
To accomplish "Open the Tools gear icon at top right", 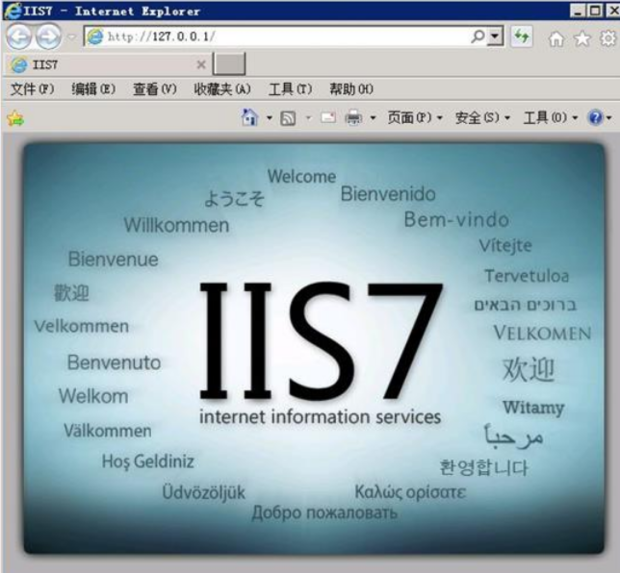I will [608, 39].
